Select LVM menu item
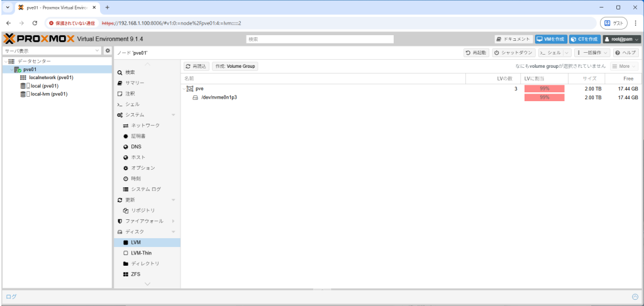This screenshot has height=306, width=644. point(147,243)
